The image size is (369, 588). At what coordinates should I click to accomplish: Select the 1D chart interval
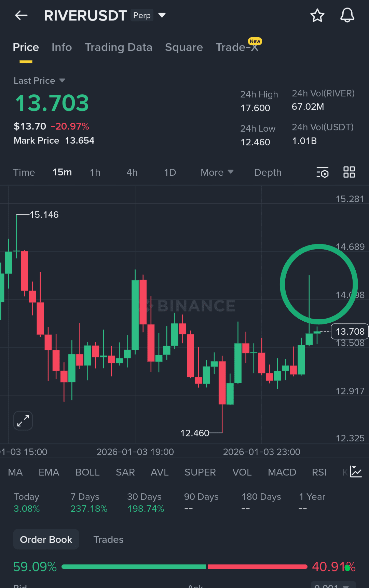pyautogui.click(x=170, y=172)
